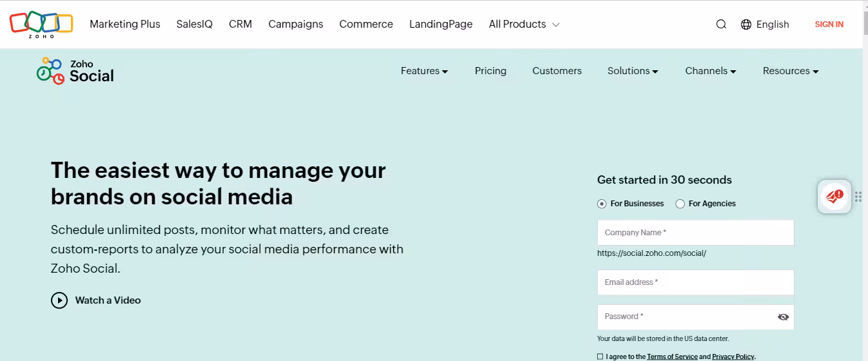Select the For Businesses radio button
This screenshot has width=868, height=361.
coord(602,204)
